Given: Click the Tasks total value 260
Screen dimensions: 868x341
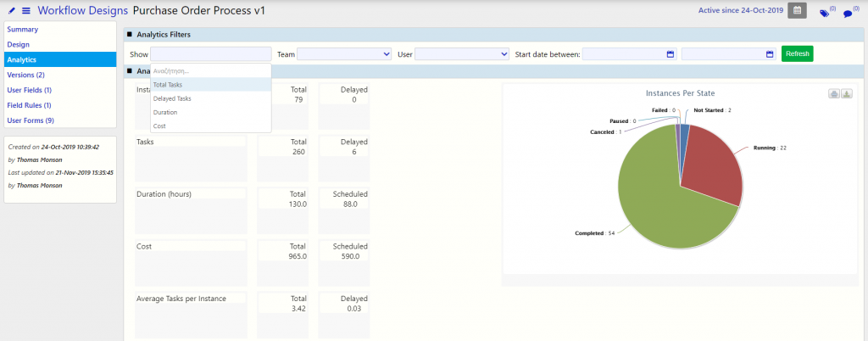Looking at the screenshot, I should click(x=298, y=152).
